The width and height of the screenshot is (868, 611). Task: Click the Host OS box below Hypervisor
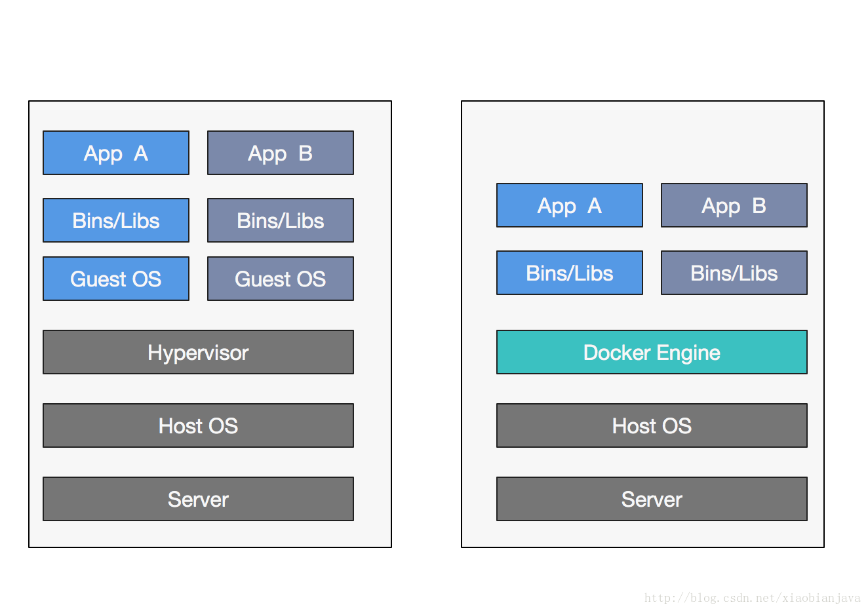pyautogui.click(x=198, y=425)
